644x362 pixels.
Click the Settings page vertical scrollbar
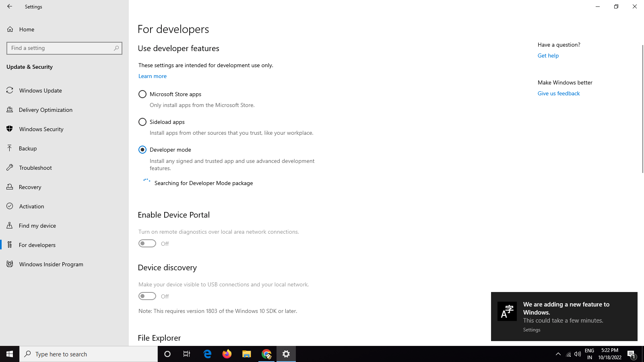pyautogui.click(x=642, y=109)
